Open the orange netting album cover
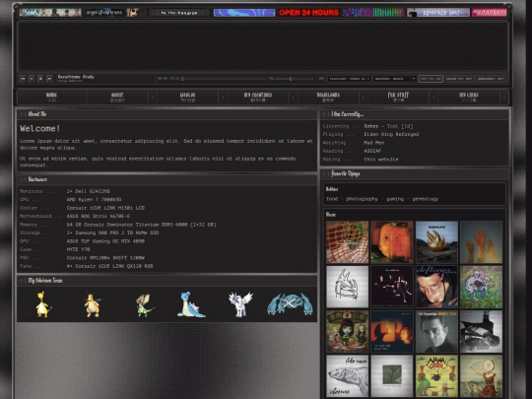The height and width of the screenshot is (399, 532). [x=347, y=242]
